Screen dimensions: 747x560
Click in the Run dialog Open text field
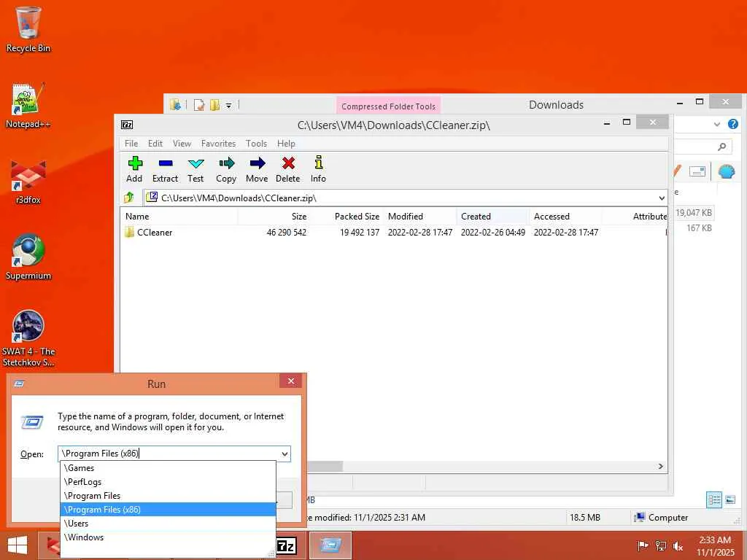[169, 454]
